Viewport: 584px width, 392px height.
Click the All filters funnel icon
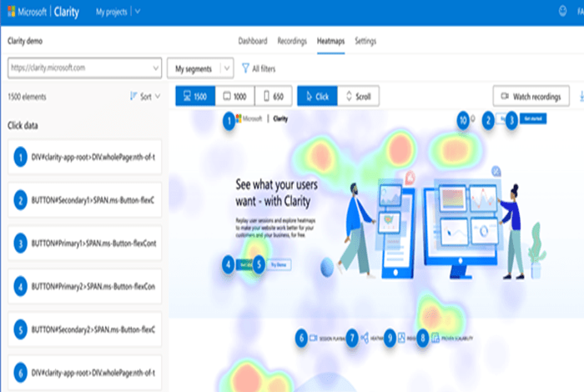[x=245, y=68]
